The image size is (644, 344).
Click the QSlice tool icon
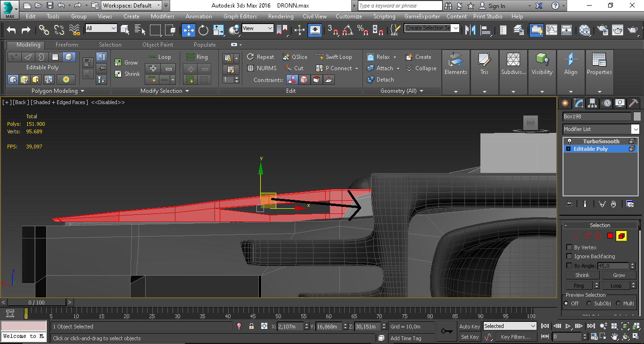coord(286,57)
